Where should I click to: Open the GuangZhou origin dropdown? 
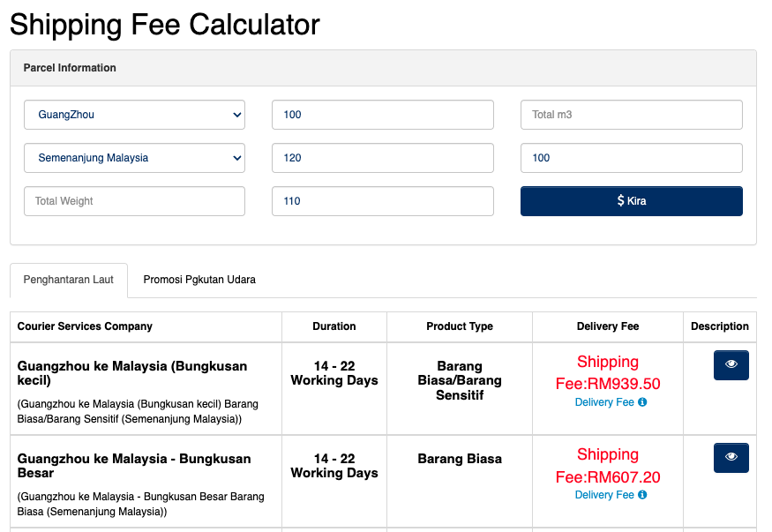coord(134,115)
